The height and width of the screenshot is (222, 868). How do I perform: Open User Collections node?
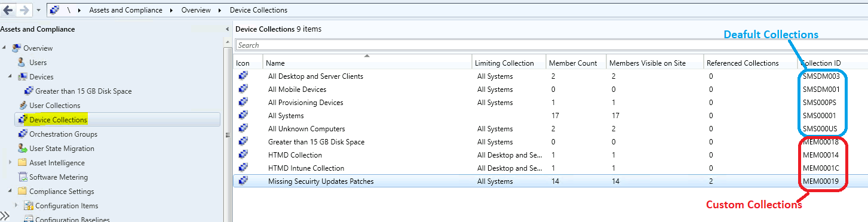coord(54,105)
